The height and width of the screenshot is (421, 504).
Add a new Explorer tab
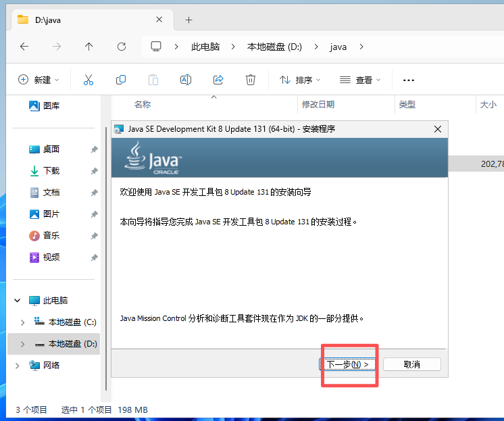tap(189, 20)
